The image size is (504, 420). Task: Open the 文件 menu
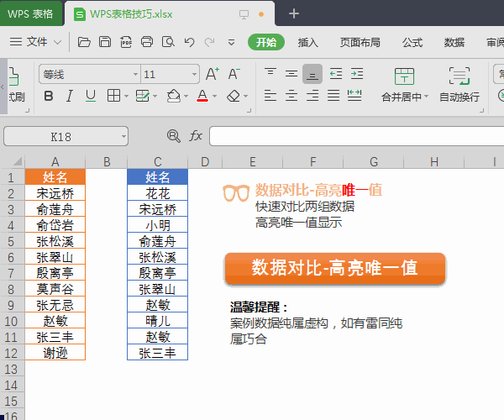point(35,42)
